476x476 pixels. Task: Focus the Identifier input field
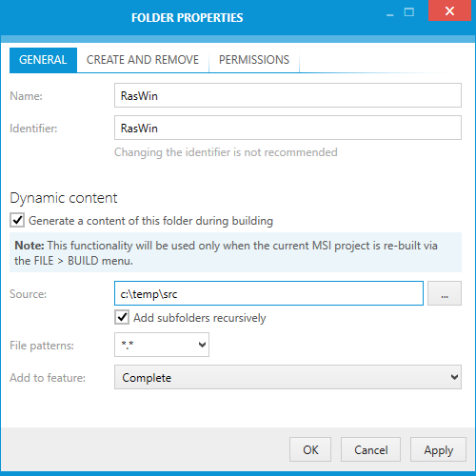(288, 128)
